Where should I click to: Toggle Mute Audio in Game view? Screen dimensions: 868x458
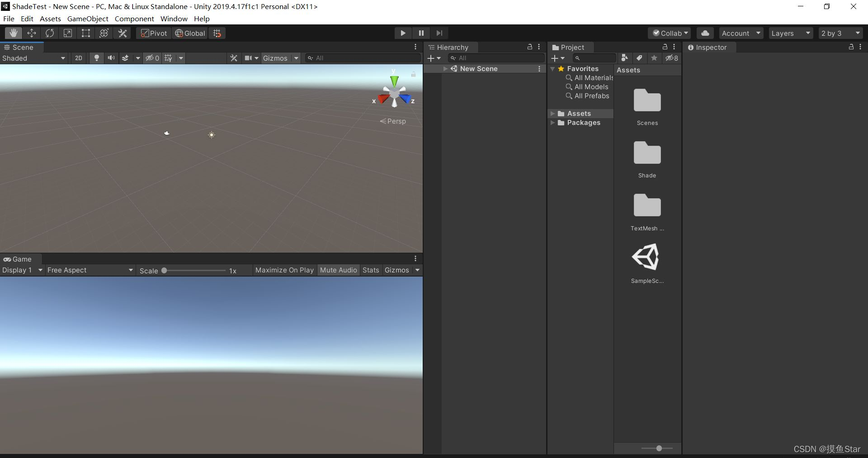pyautogui.click(x=338, y=270)
